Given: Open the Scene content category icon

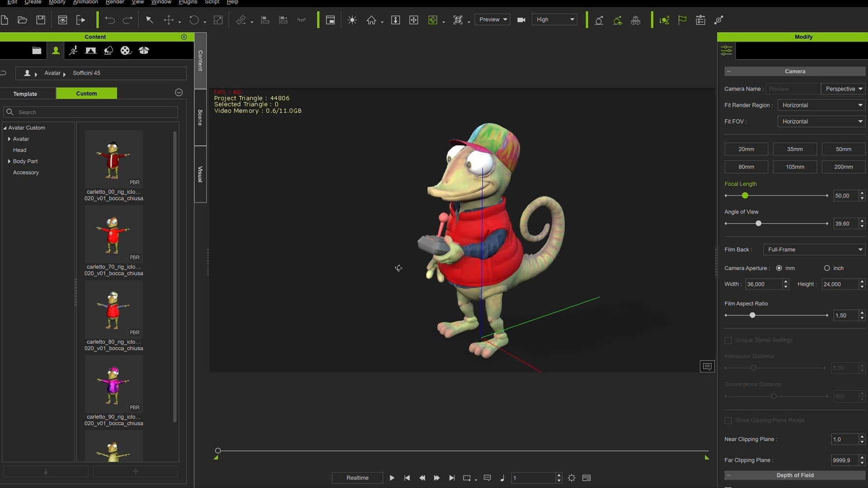Looking at the screenshot, I should [91, 51].
